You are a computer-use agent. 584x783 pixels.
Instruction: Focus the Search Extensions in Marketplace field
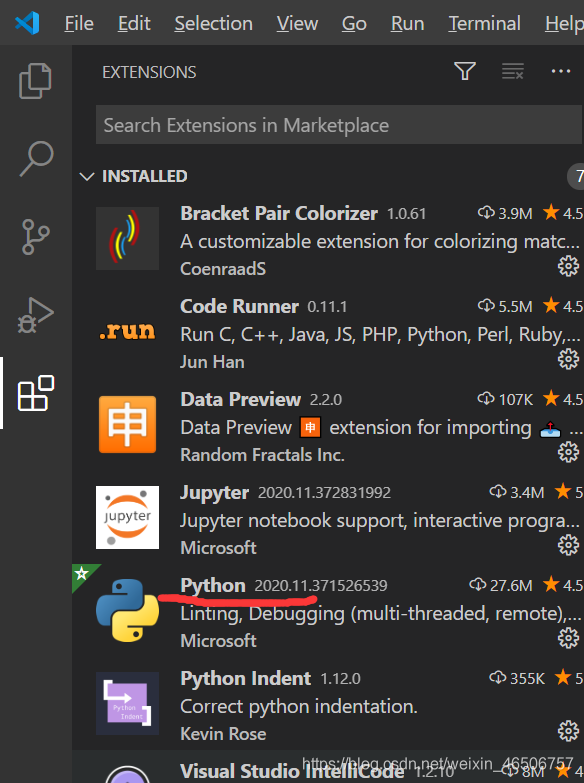[x=339, y=125]
